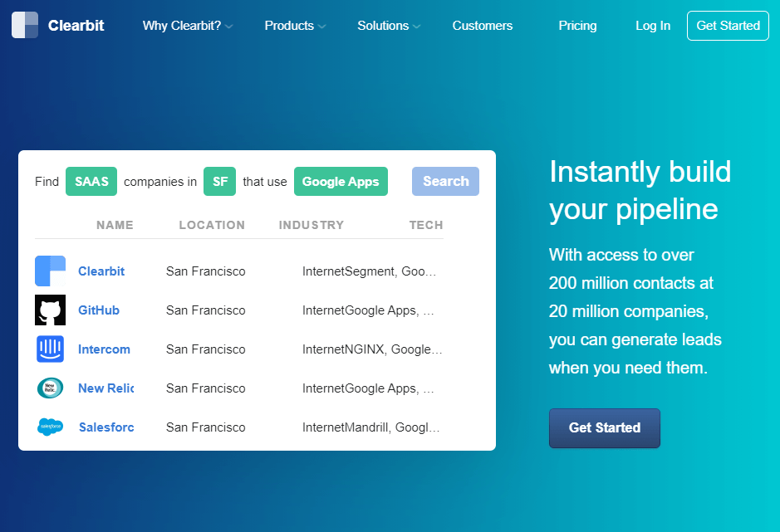Click the New Relic logo icon
Viewport: 780px width, 532px height.
[x=50, y=388]
